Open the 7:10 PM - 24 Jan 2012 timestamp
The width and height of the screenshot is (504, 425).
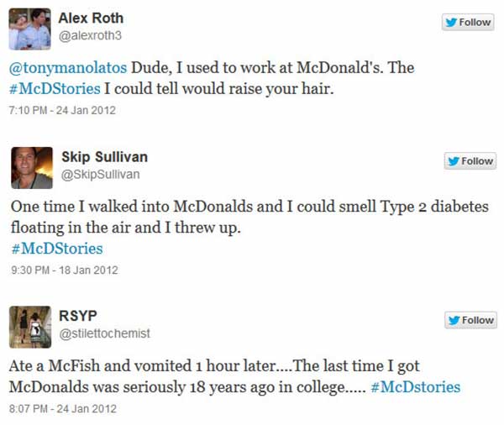tap(62, 110)
